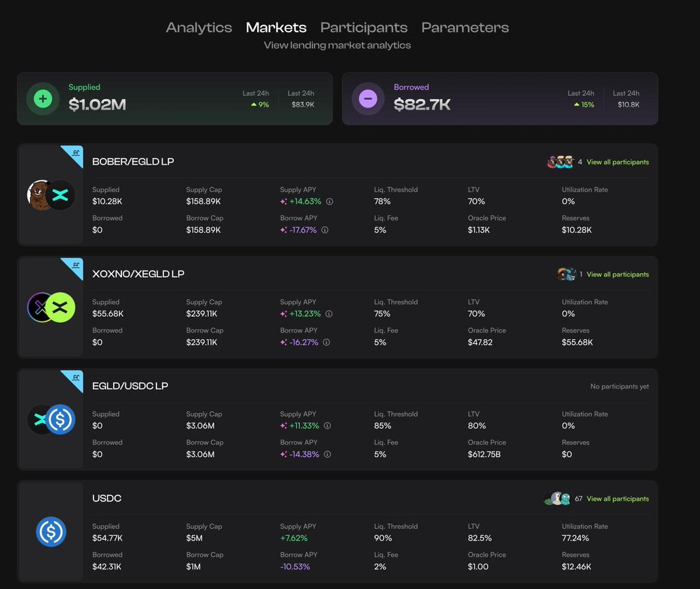Click the XOXNO/XEGLD LP token pair icon
The image size is (700, 589).
(x=51, y=307)
